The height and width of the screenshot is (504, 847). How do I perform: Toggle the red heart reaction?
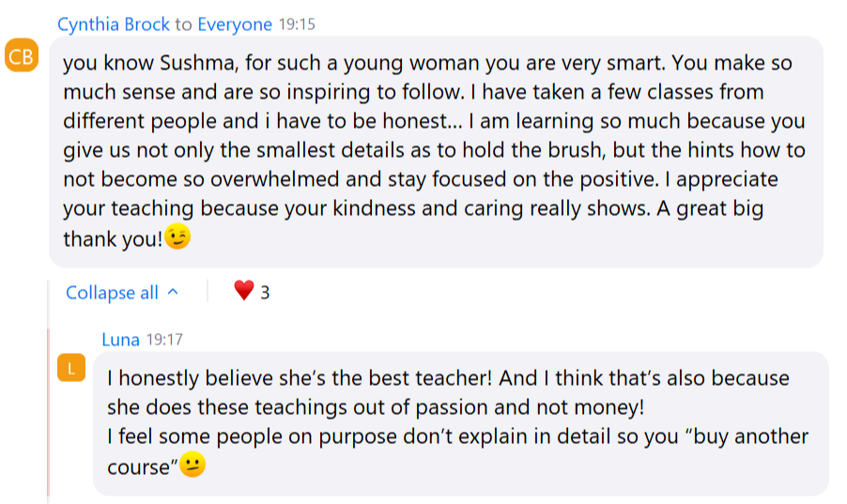point(243,291)
